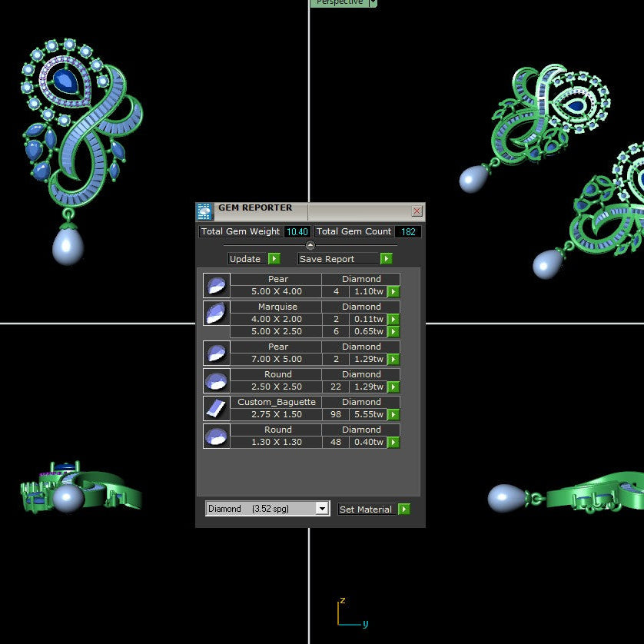644x644 pixels.
Task: Click green arrow beside the 1.10tw Pear row
Action: pyautogui.click(x=393, y=291)
